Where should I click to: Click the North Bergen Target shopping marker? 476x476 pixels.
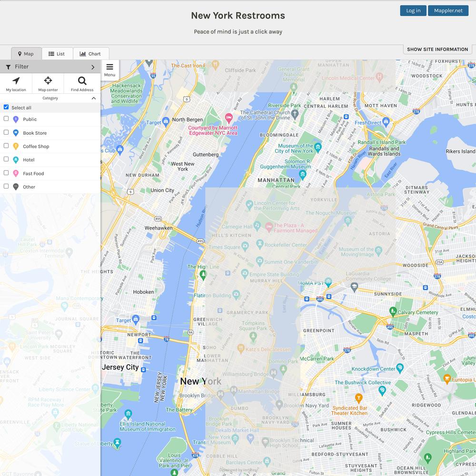coord(166,122)
